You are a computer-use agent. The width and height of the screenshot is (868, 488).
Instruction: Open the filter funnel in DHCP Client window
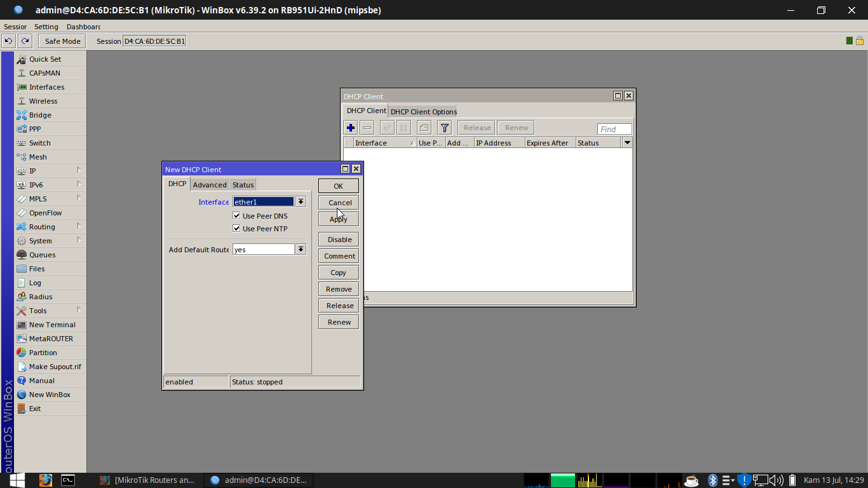point(445,128)
